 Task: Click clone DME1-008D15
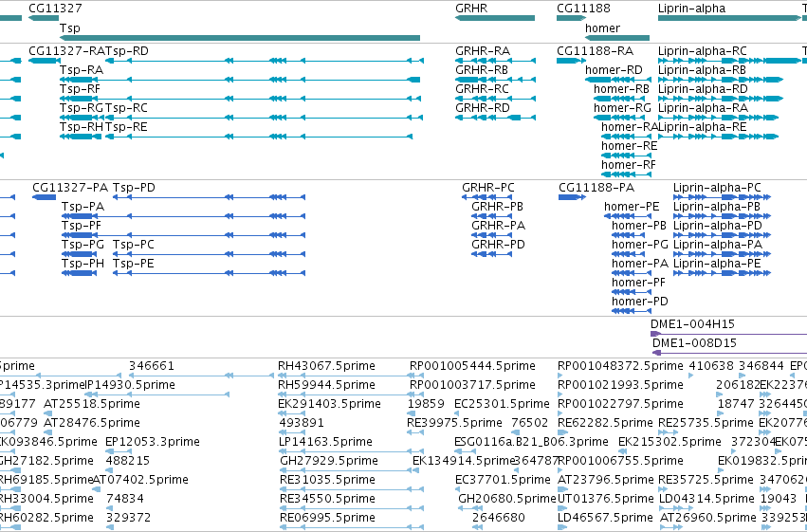tap(694, 343)
